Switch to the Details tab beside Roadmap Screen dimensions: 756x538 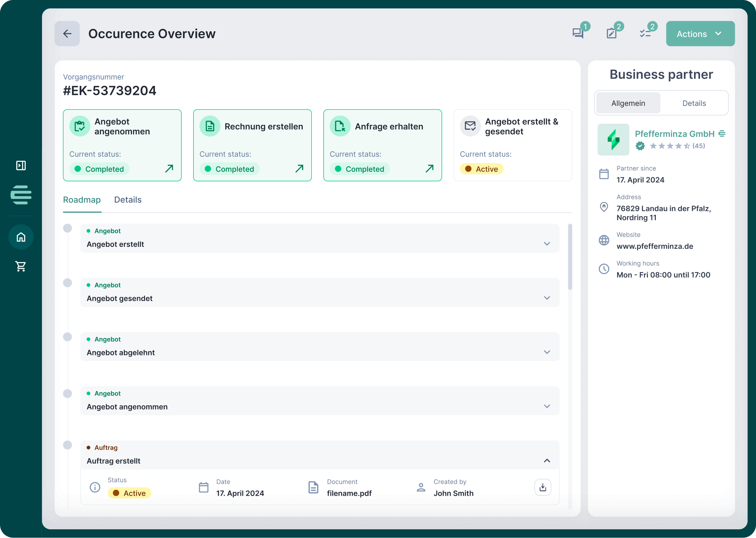pyautogui.click(x=128, y=200)
